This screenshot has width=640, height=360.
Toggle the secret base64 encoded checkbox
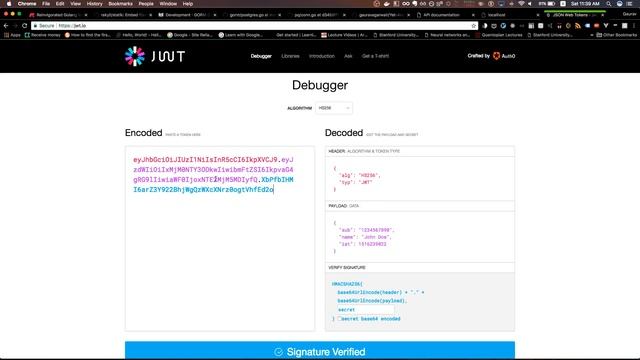click(339, 319)
